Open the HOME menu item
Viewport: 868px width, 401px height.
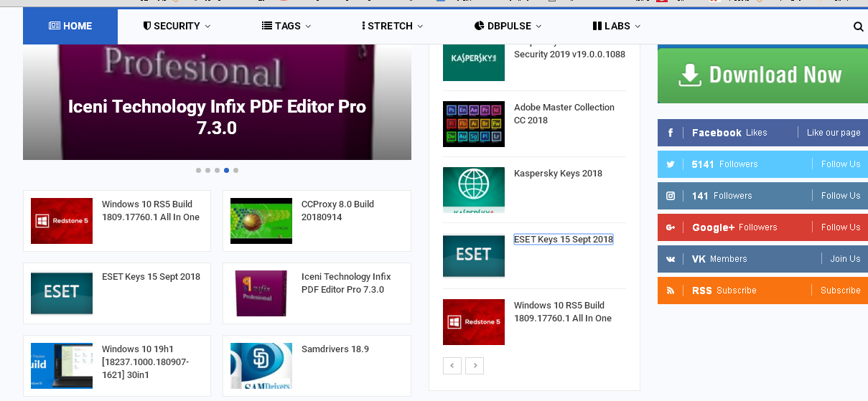[x=70, y=26]
